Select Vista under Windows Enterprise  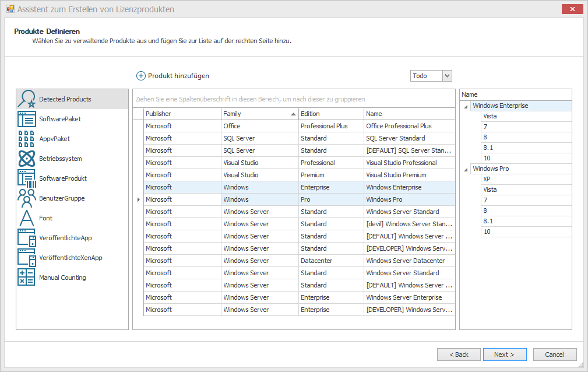pyautogui.click(x=526, y=117)
